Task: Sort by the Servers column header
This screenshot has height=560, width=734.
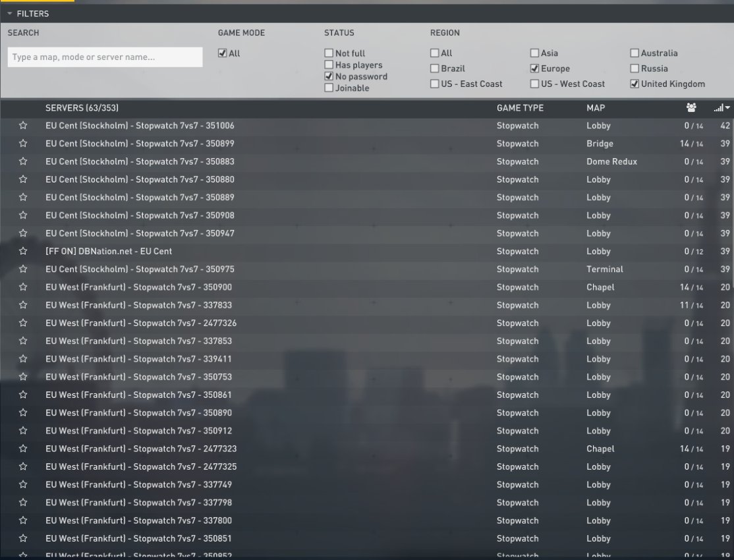Action: click(82, 107)
